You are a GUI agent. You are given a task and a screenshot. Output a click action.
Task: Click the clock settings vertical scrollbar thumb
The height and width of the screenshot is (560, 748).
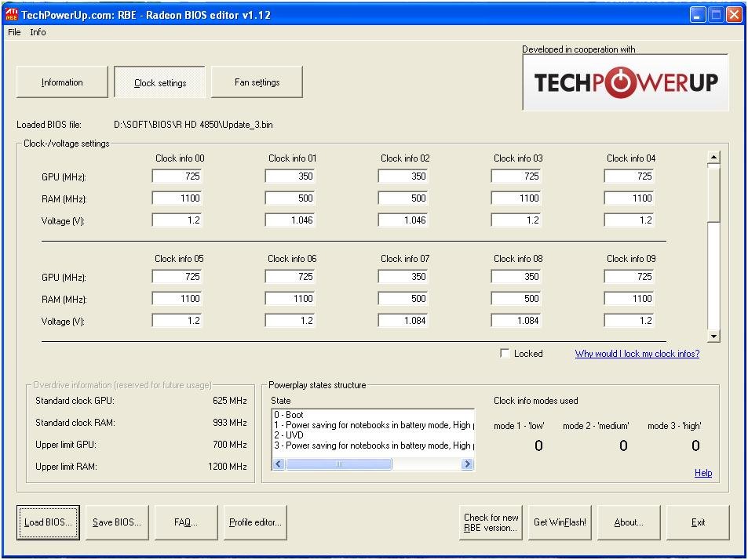pyautogui.click(x=713, y=195)
